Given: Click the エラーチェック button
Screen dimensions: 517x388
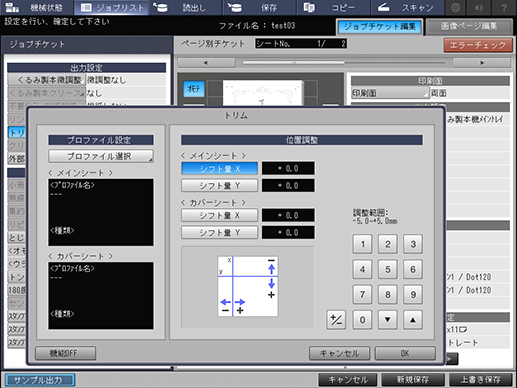Looking at the screenshot, I should point(478,45).
